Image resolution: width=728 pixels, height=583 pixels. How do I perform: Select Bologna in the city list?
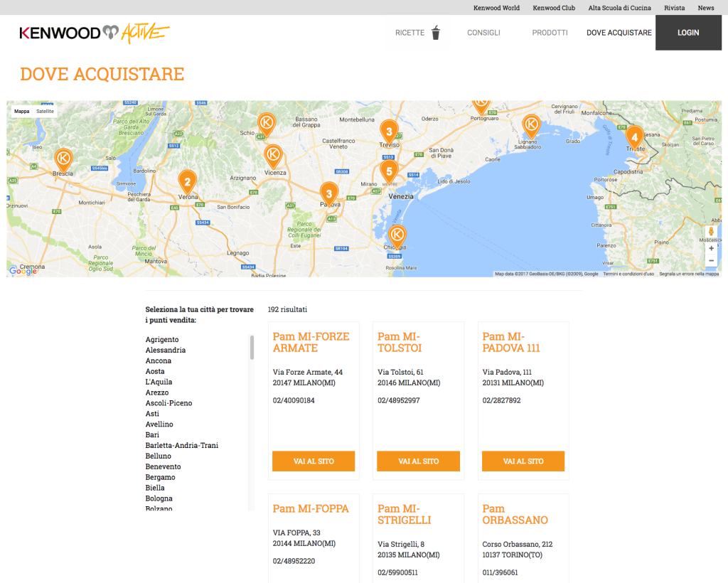[159, 498]
